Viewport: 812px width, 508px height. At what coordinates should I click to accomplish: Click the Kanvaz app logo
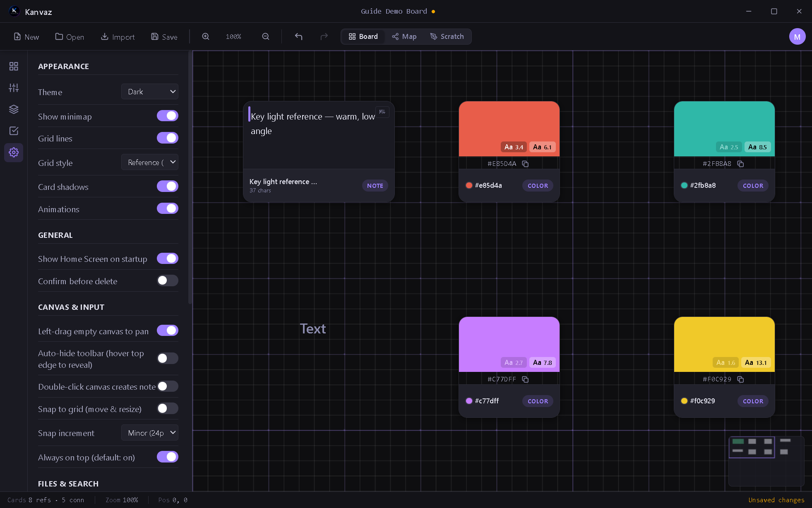(x=14, y=11)
